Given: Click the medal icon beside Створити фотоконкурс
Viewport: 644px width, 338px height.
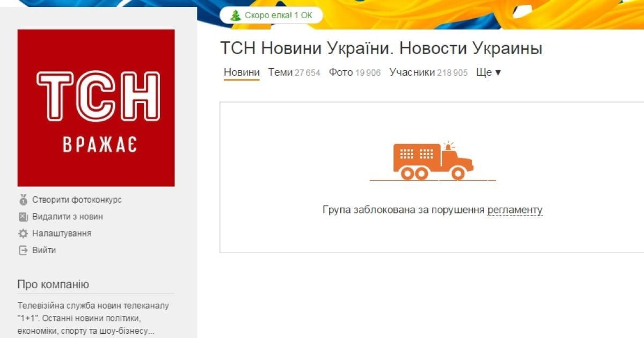Looking at the screenshot, I should click(x=23, y=200).
